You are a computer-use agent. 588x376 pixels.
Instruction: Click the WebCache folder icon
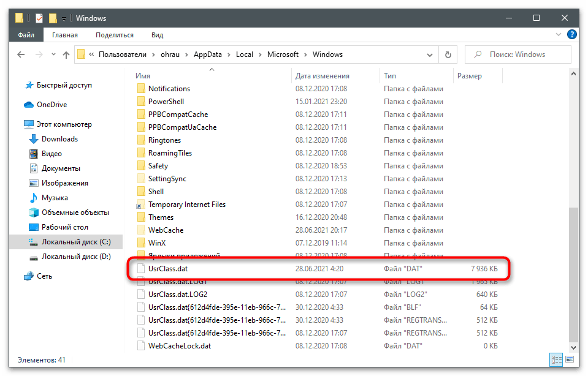(x=141, y=230)
